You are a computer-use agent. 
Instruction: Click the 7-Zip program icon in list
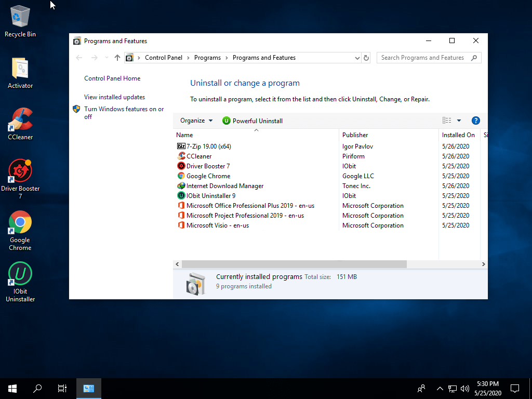coord(181,146)
